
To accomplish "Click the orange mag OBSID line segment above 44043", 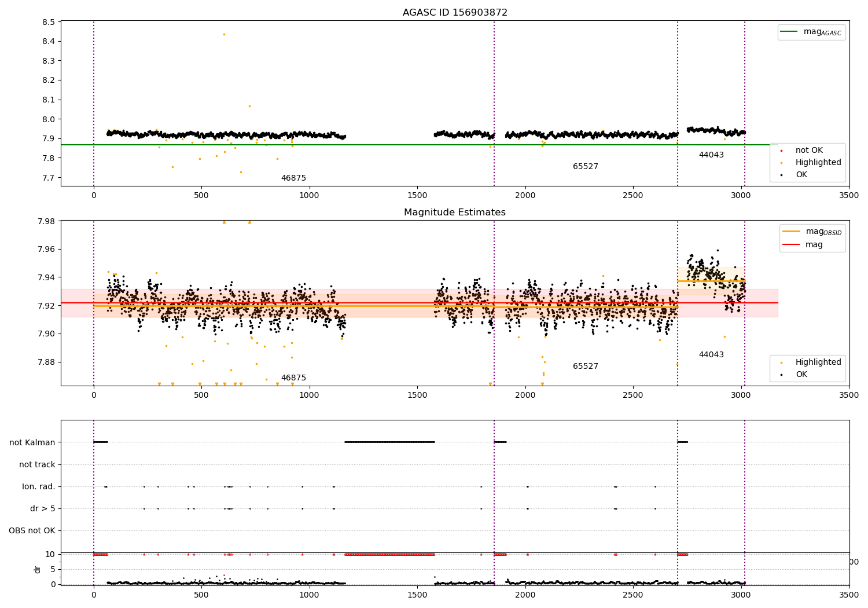I will pyautogui.click(x=711, y=281).
